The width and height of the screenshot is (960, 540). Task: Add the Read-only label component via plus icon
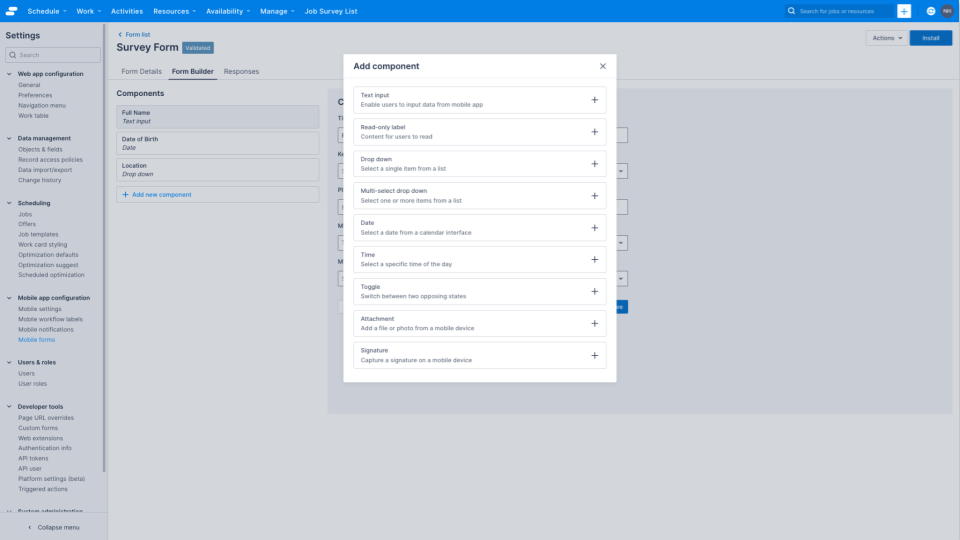tap(594, 132)
